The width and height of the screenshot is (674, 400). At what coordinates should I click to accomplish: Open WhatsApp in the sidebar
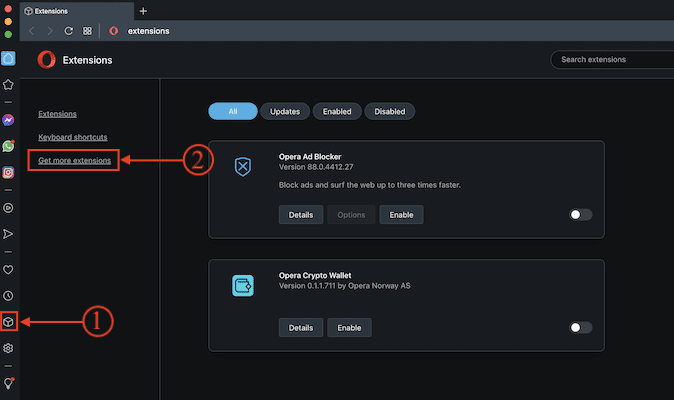pos(8,146)
